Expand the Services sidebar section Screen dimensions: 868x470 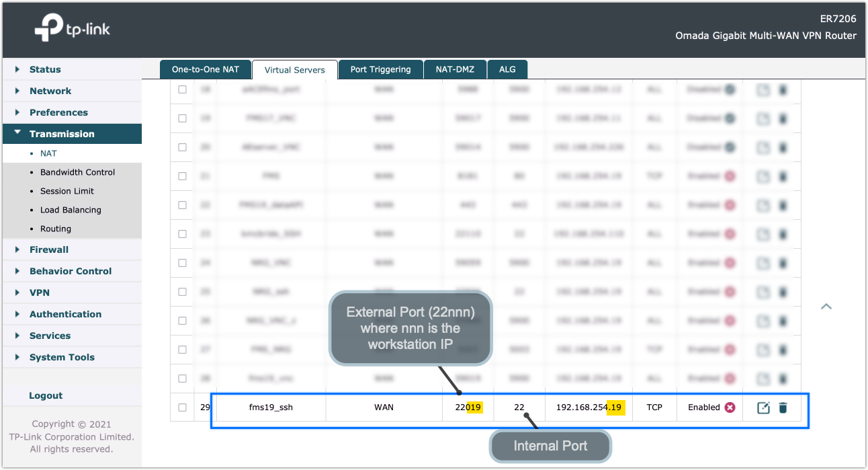pos(72,336)
